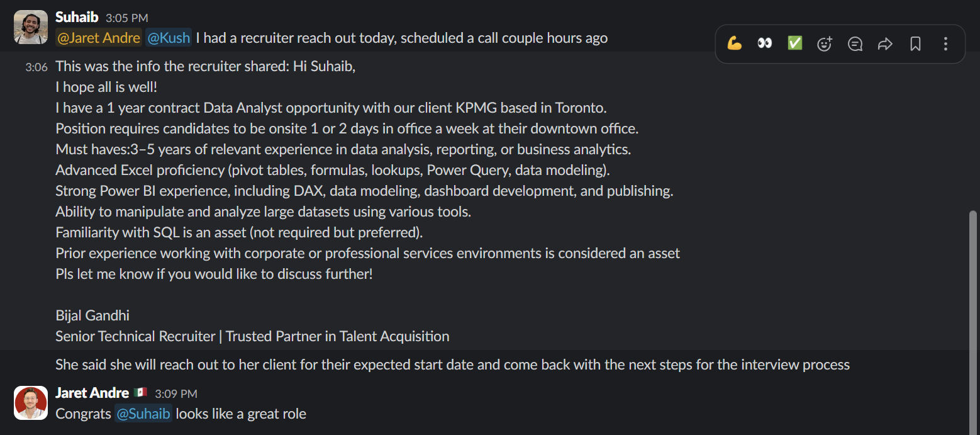
Task: Reply in thread to Suhaib's message
Action: (x=855, y=43)
